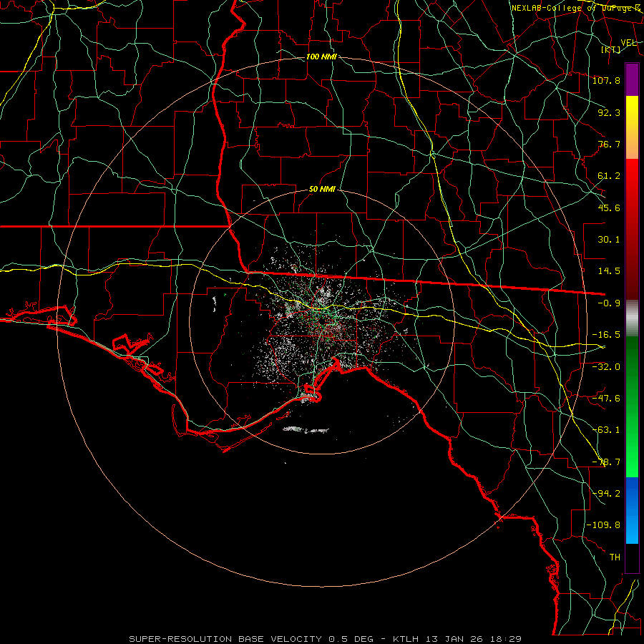Click the SUPER-RESOLUTION BASE VELOCITY caption text

pos(227,639)
